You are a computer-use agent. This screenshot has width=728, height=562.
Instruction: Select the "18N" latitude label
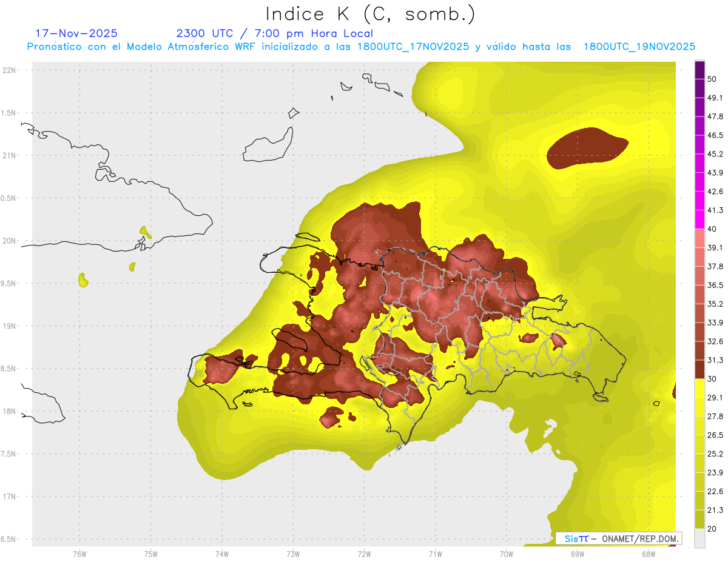tap(9, 411)
